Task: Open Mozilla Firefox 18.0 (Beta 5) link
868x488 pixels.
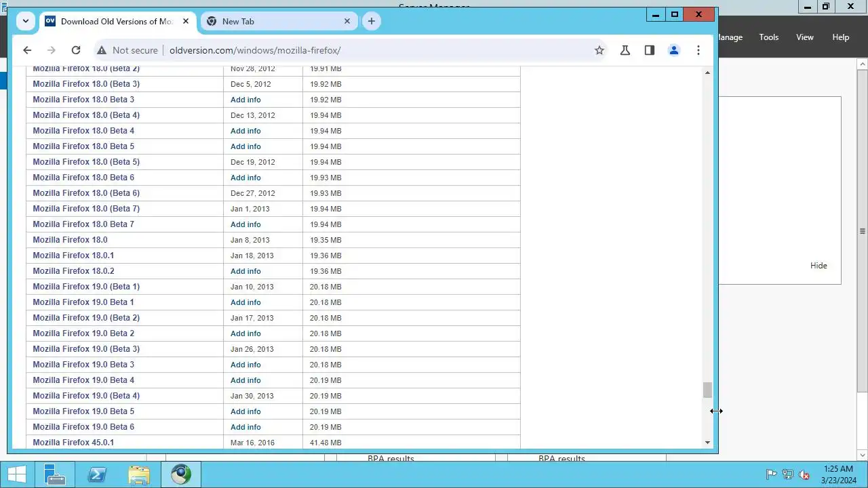Action: (86, 162)
